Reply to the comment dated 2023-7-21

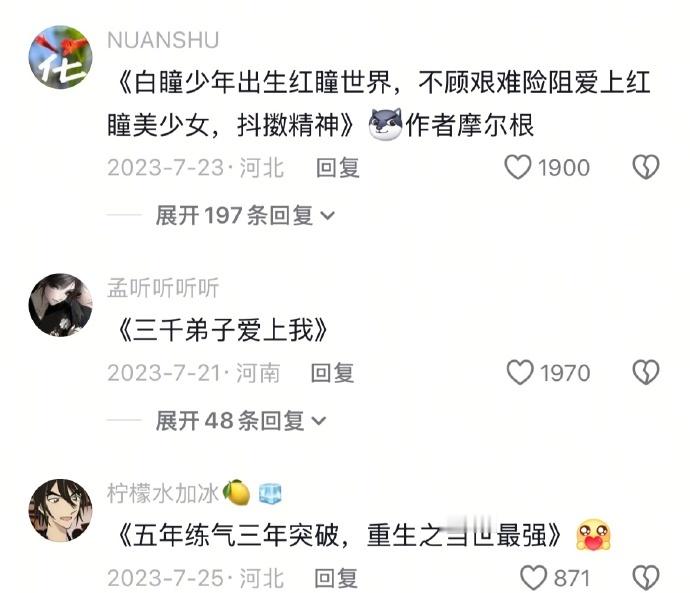point(332,373)
